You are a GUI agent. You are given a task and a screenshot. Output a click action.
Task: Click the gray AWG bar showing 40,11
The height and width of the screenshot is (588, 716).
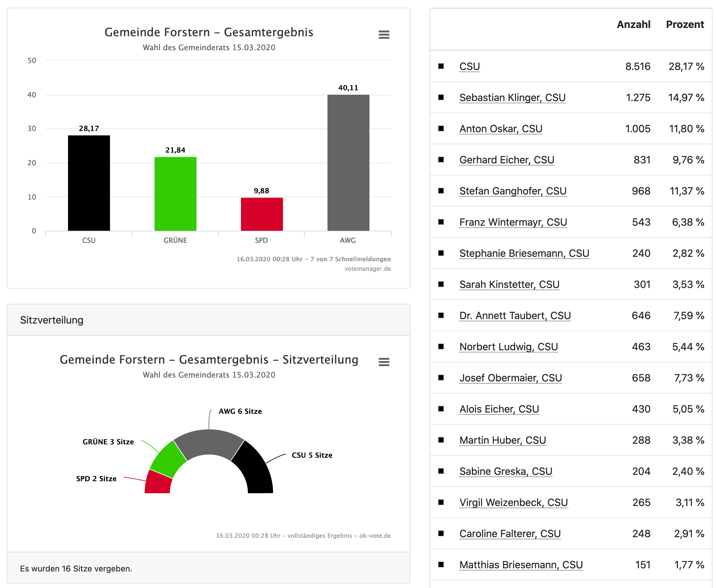tap(348, 163)
